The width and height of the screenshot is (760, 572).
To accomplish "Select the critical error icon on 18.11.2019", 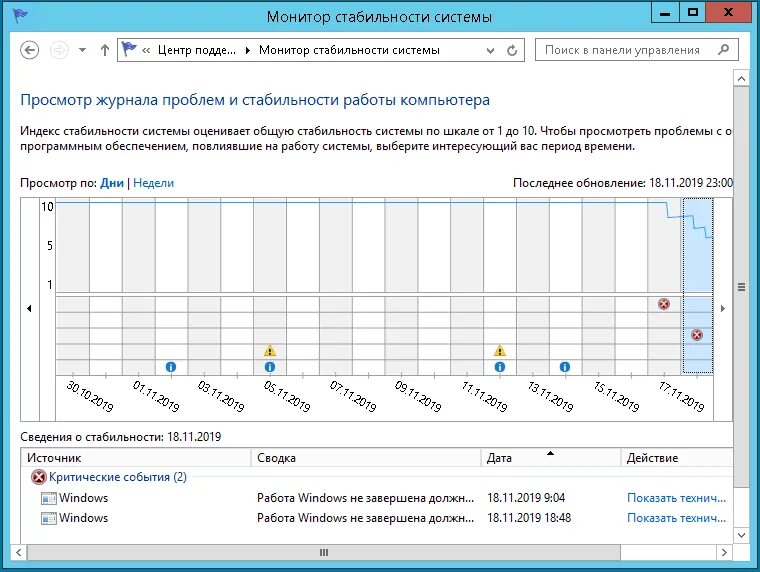I will click(697, 335).
